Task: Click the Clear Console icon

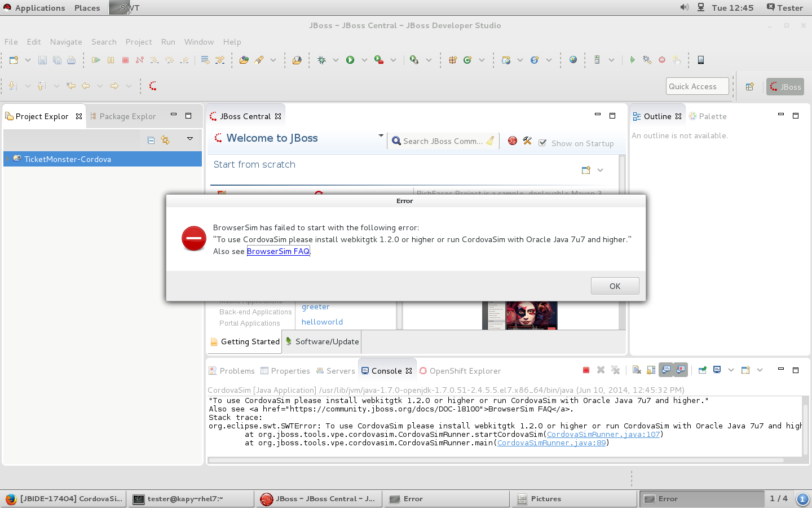Action: click(x=637, y=370)
